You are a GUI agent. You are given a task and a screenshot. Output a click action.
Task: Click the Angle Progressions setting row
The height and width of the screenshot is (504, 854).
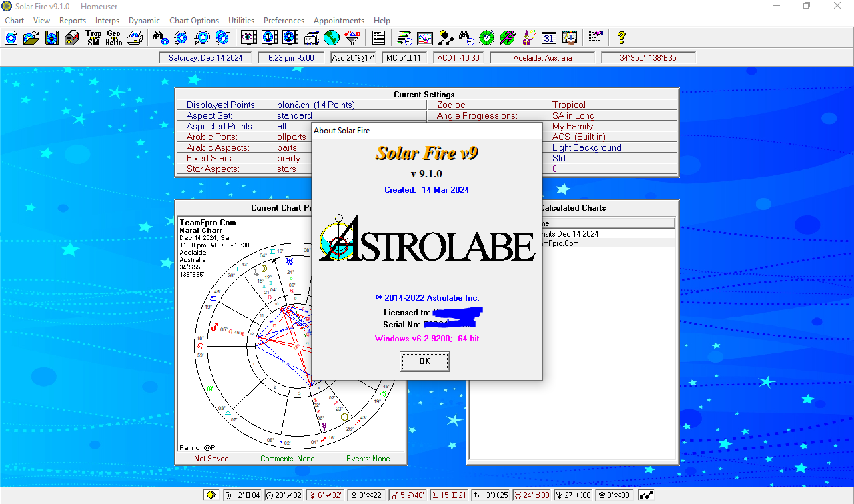(552, 115)
